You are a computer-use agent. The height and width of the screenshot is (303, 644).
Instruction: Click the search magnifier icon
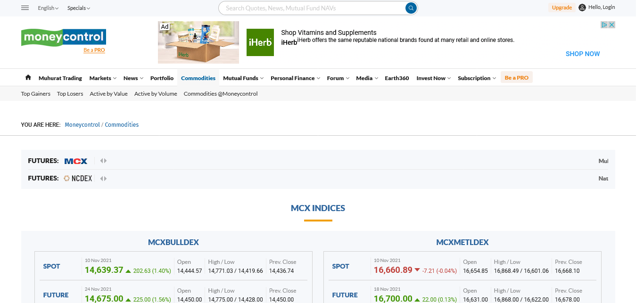click(411, 8)
